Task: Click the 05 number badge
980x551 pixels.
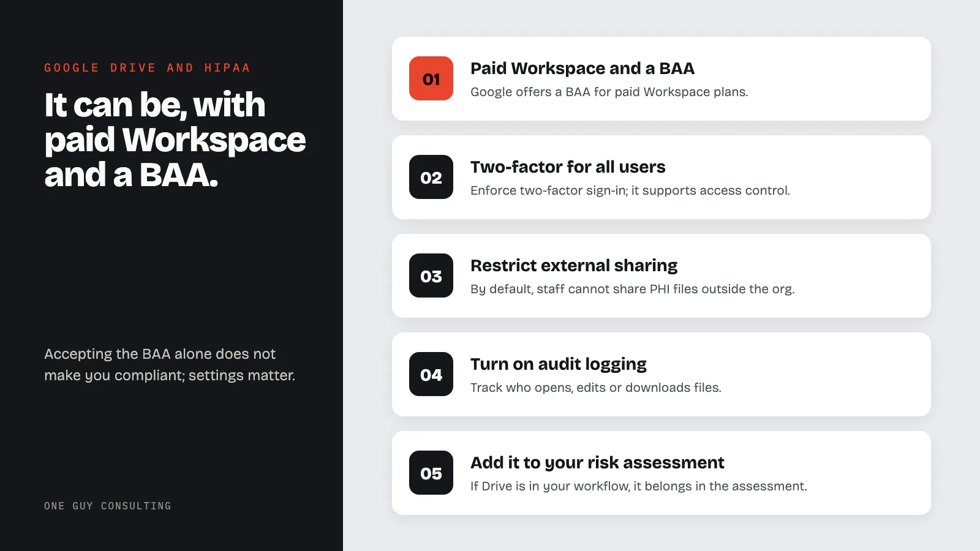Action: 431,473
